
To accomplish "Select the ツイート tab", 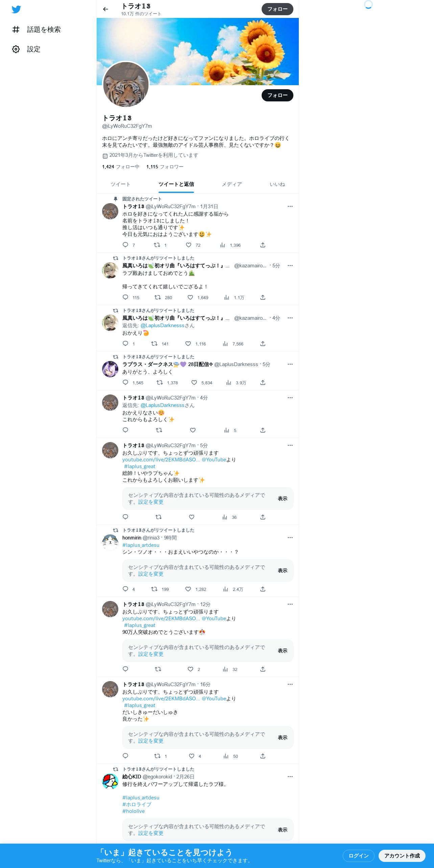I will pos(120,184).
